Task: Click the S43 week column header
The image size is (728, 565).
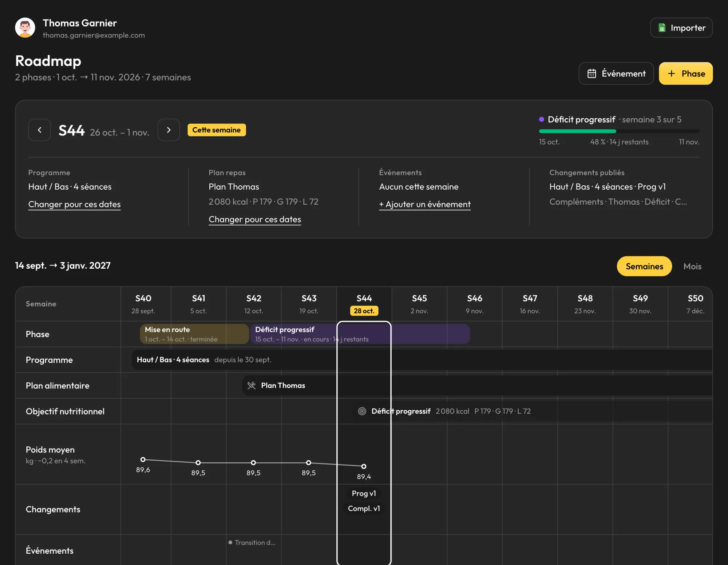Action: [x=309, y=304]
